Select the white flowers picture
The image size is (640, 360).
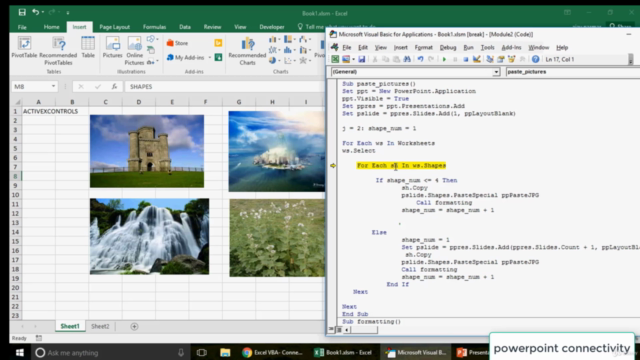277,238
